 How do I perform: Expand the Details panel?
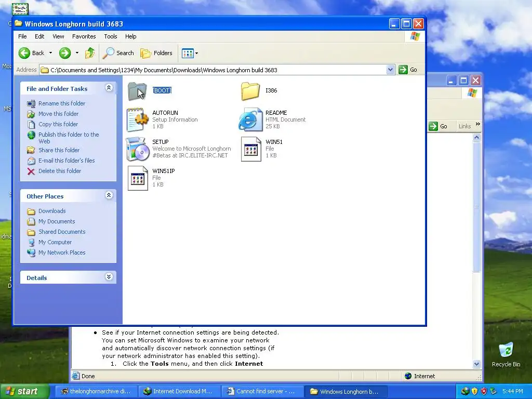(x=109, y=277)
